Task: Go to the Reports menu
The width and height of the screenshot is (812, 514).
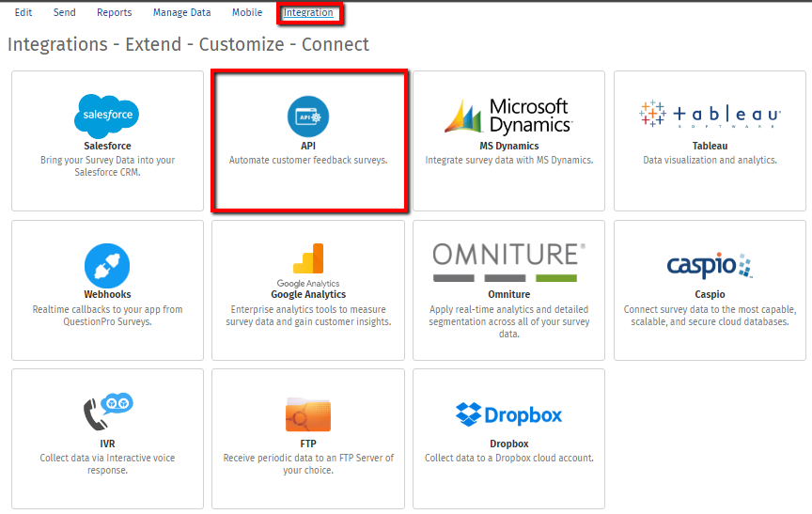Action: pos(114,12)
